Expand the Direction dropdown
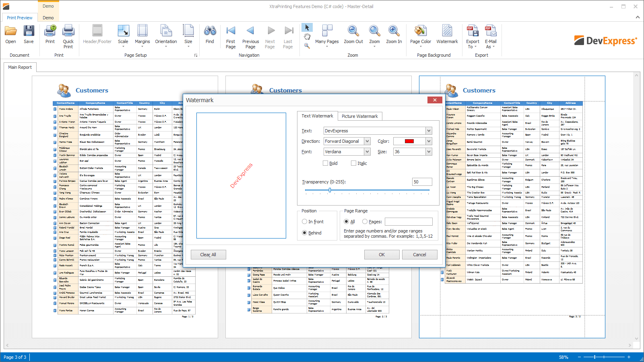Image resolution: width=644 pixels, height=362 pixels. (x=367, y=141)
